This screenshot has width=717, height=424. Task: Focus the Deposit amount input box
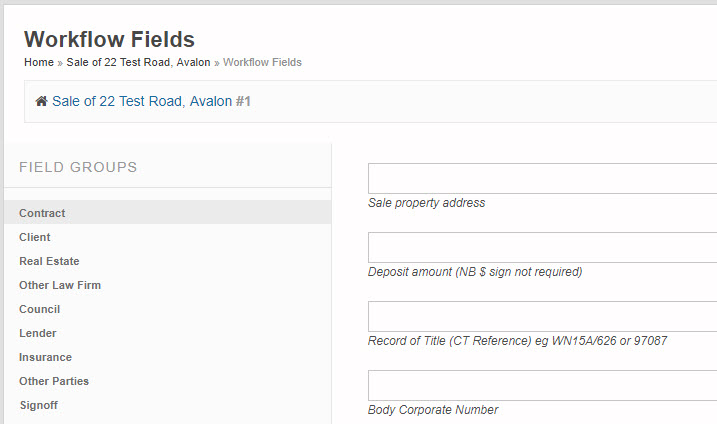542,248
